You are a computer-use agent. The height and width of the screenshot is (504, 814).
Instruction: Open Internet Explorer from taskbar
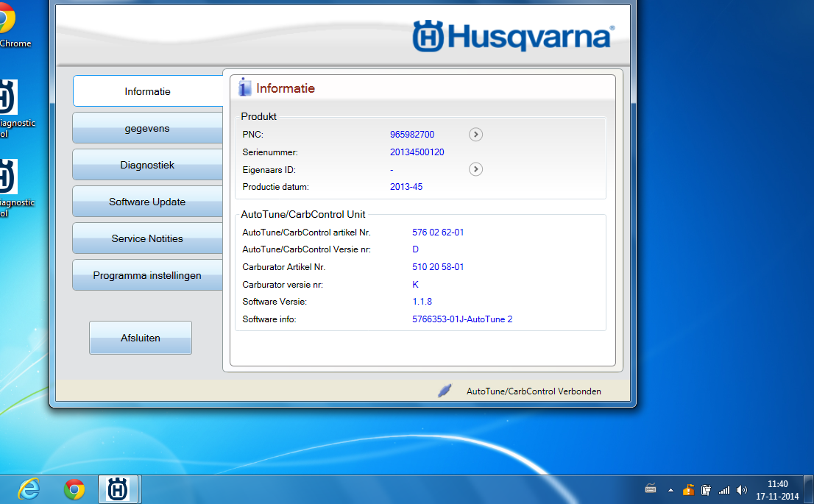(x=29, y=489)
